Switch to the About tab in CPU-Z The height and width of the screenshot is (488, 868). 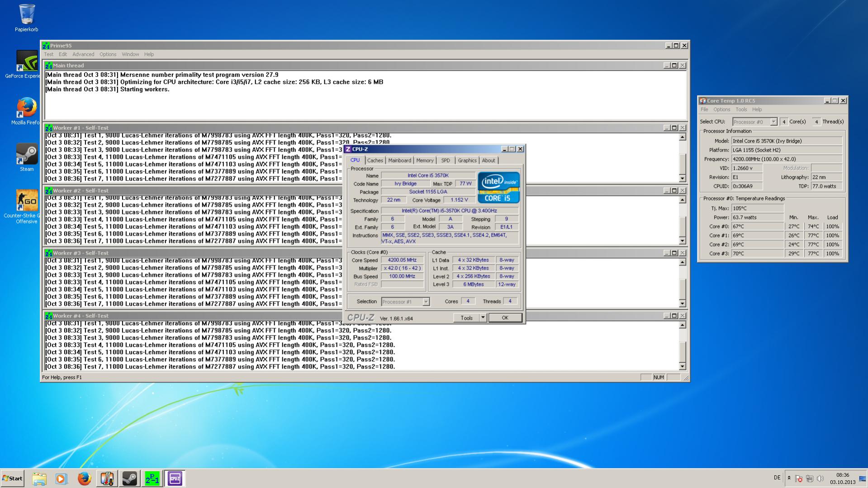(x=489, y=161)
